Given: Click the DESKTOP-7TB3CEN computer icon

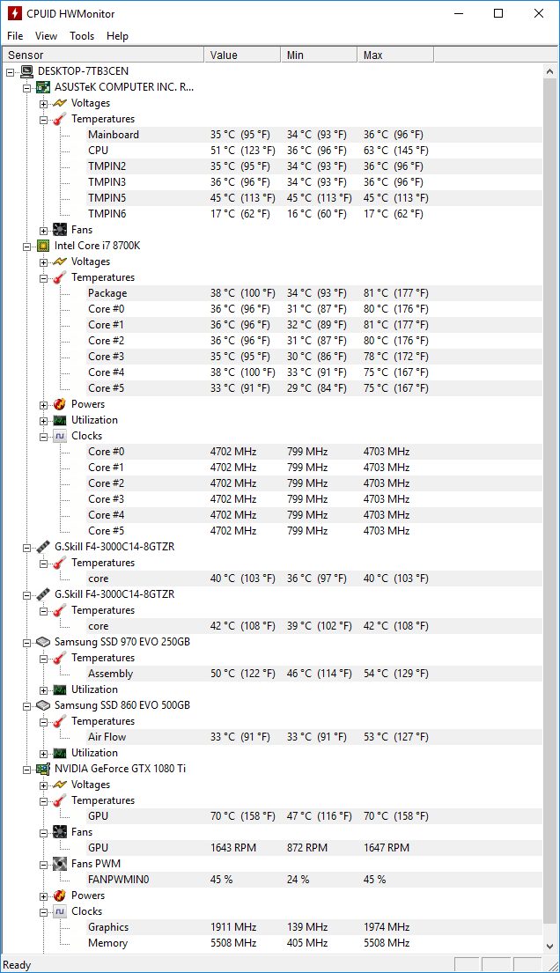Looking at the screenshot, I should (x=26, y=71).
